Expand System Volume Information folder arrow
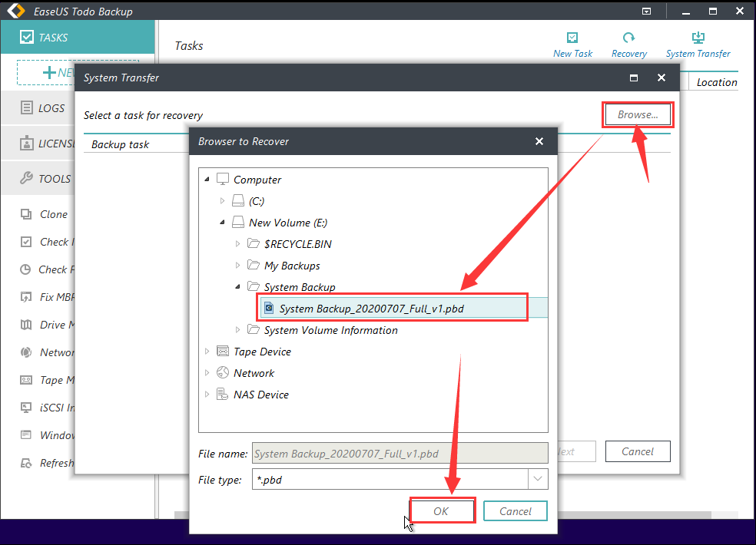This screenshot has height=545, width=756. [237, 329]
